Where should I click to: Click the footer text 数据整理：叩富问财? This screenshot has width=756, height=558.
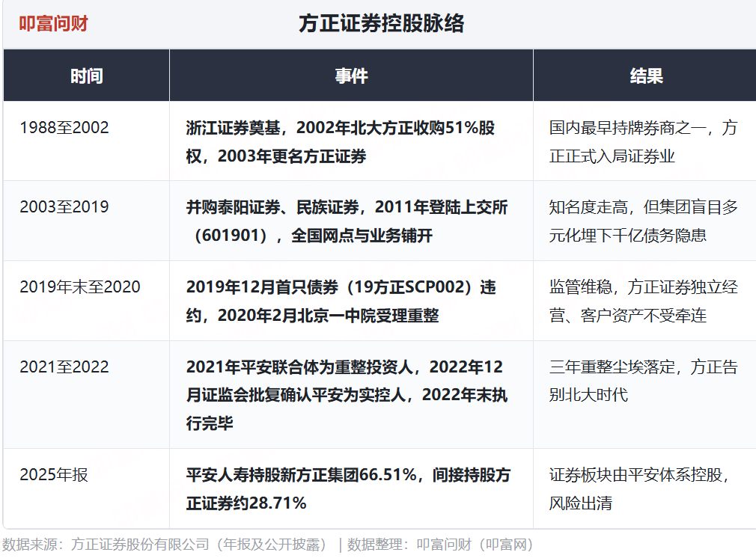point(409,545)
